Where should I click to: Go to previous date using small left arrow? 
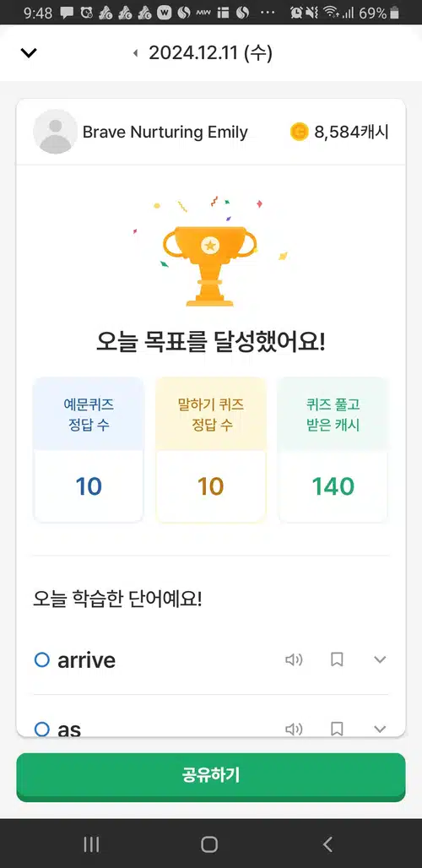coord(135,54)
